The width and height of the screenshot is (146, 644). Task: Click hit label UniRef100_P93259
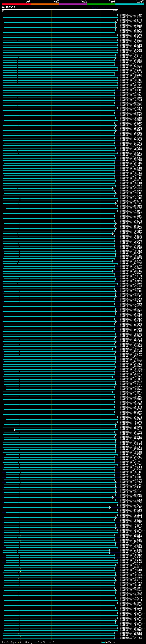pos(131,32)
